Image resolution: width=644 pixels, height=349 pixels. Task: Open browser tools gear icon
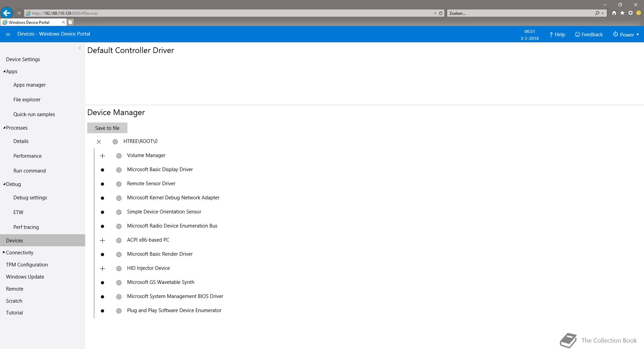(x=631, y=13)
